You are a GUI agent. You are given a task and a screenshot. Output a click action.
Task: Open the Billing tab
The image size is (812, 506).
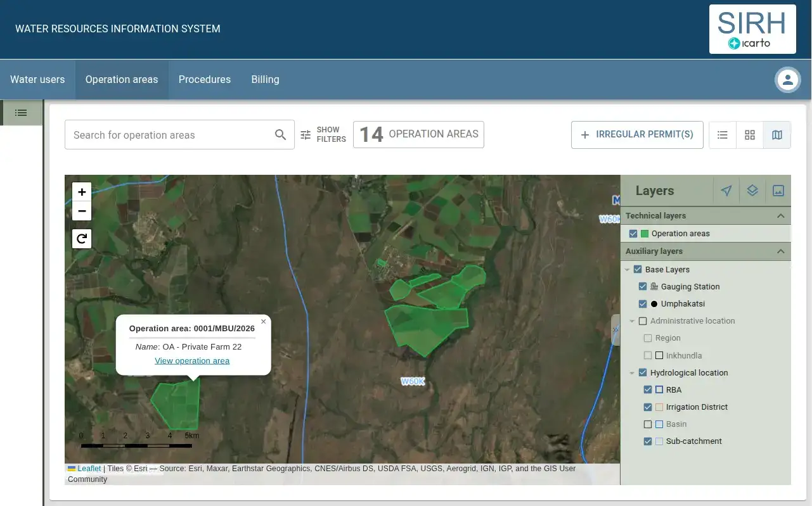[265, 80]
